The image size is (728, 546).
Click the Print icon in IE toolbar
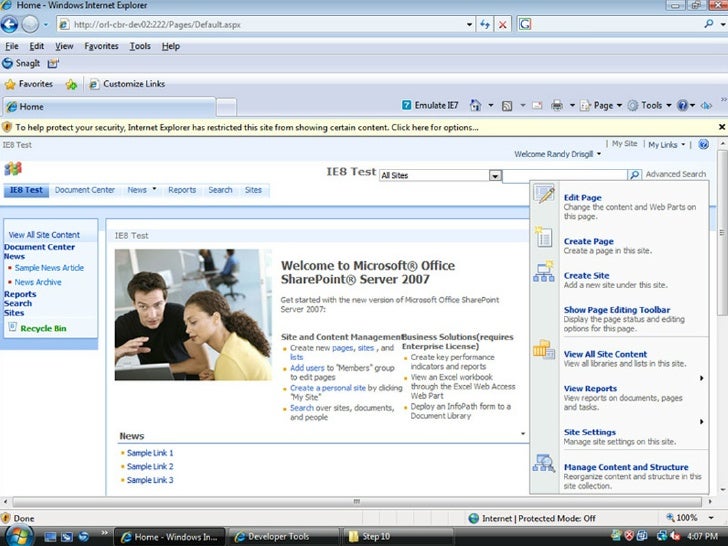click(557, 105)
